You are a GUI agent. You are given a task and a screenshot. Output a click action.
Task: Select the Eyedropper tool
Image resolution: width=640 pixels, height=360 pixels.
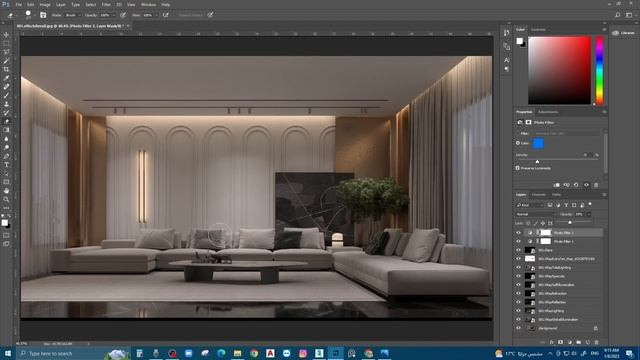[x=7, y=78]
